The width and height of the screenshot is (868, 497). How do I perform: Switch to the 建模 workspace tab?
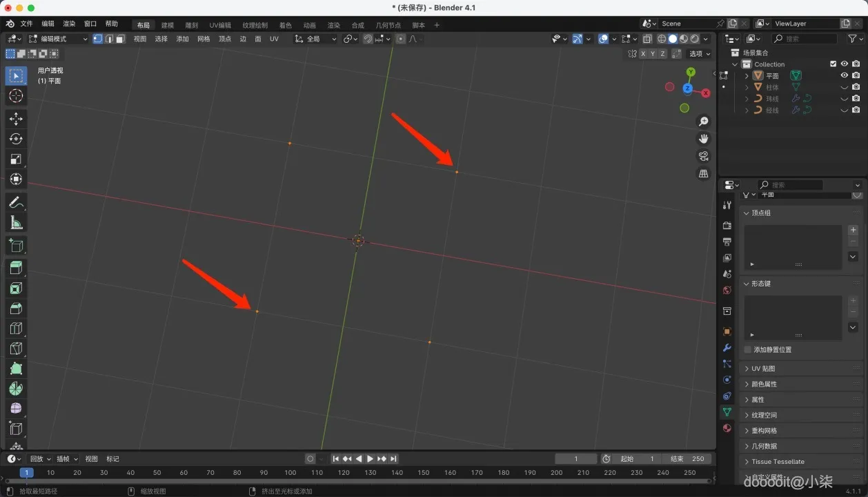(168, 25)
